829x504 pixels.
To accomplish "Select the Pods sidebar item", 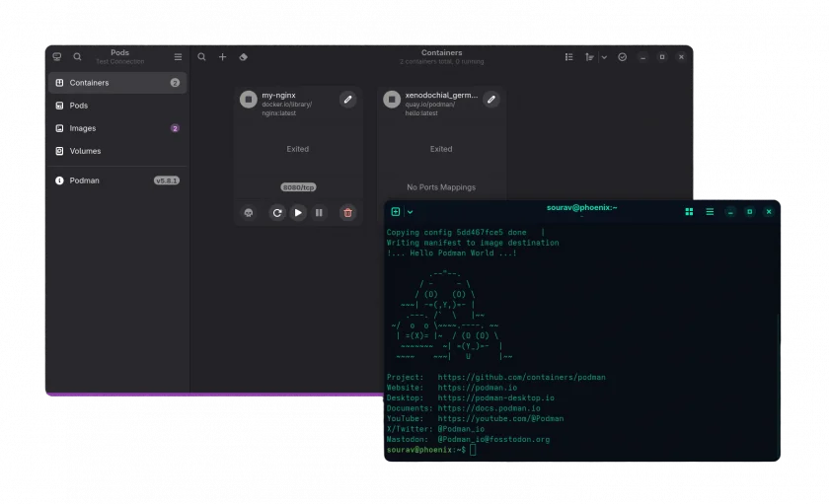I will point(117,106).
